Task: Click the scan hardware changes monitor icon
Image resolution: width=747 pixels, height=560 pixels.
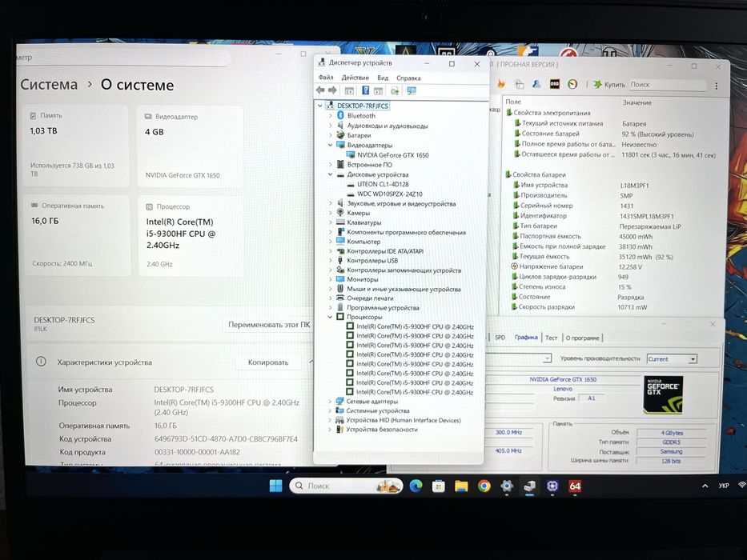Action: 412,90
